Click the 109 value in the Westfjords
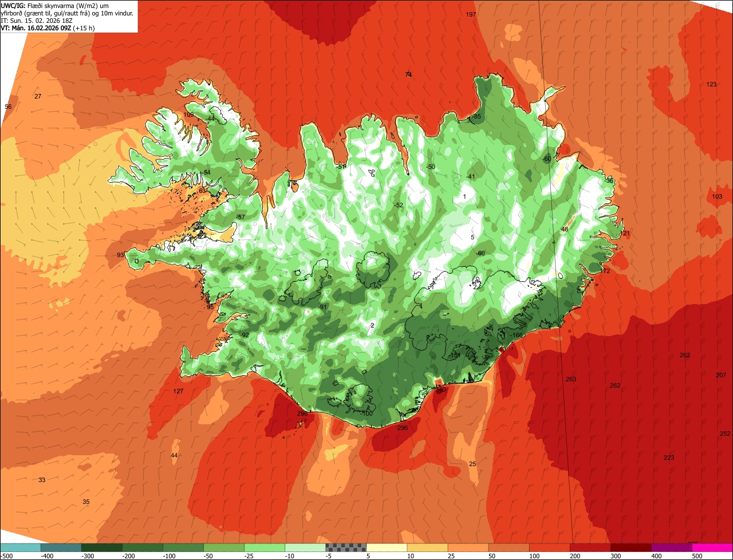 click(x=188, y=115)
